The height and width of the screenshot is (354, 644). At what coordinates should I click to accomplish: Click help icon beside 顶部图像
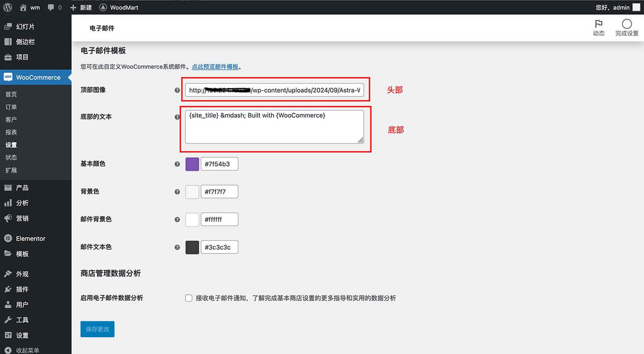pyautogui.click(x=177, y=90)
